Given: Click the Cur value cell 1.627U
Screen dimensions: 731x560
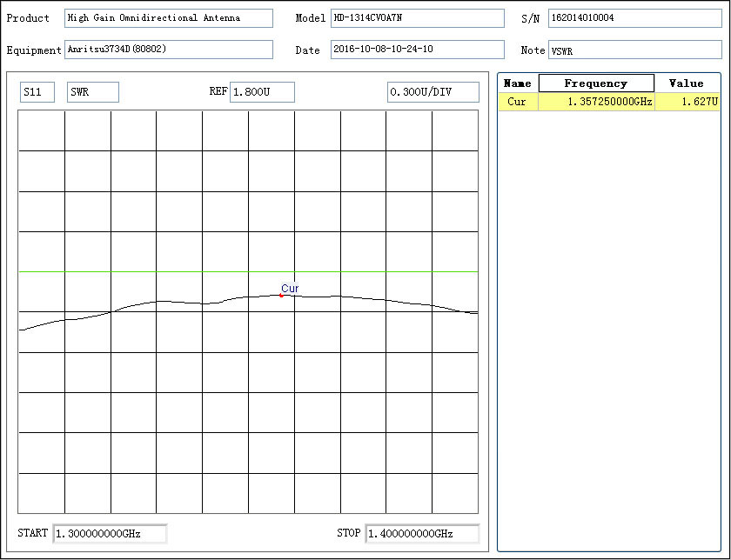Looking at the screenshot, I should pyautogui.click(x=687, y=103).
